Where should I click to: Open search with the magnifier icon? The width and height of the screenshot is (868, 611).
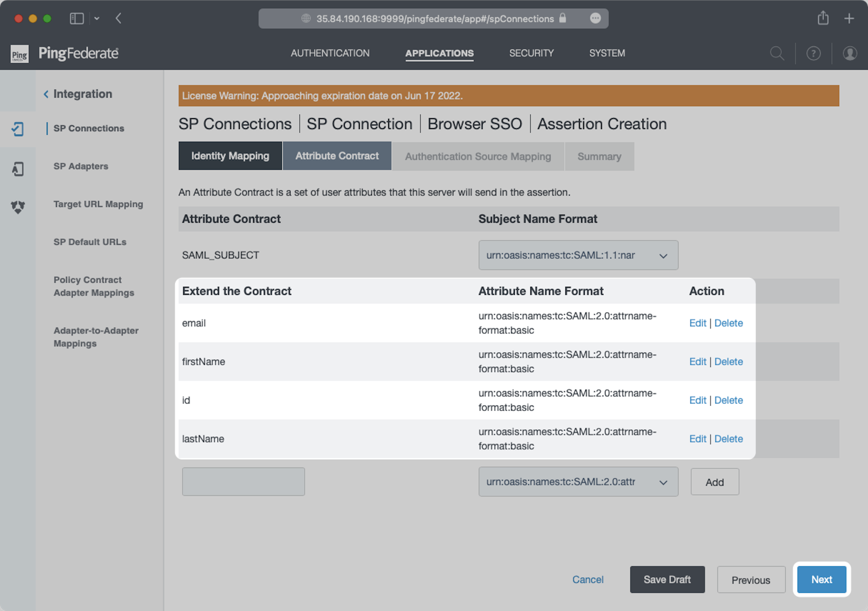pos(777,53)
